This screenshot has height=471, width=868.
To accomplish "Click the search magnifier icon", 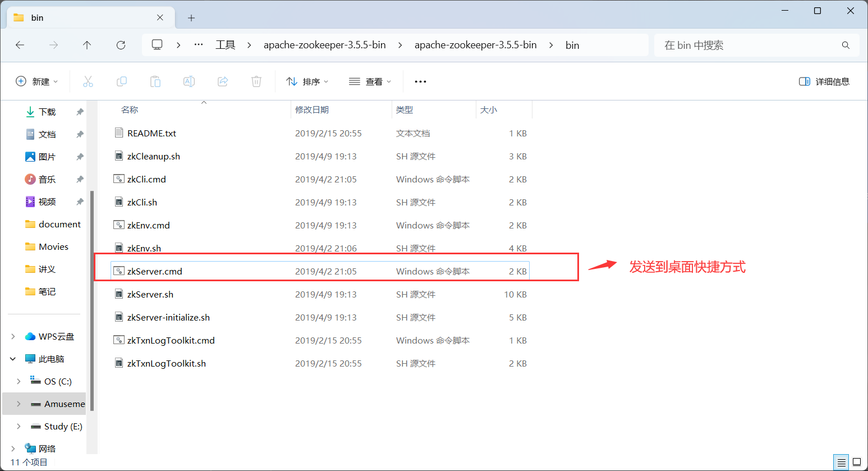I will click(x=846, y=45).
